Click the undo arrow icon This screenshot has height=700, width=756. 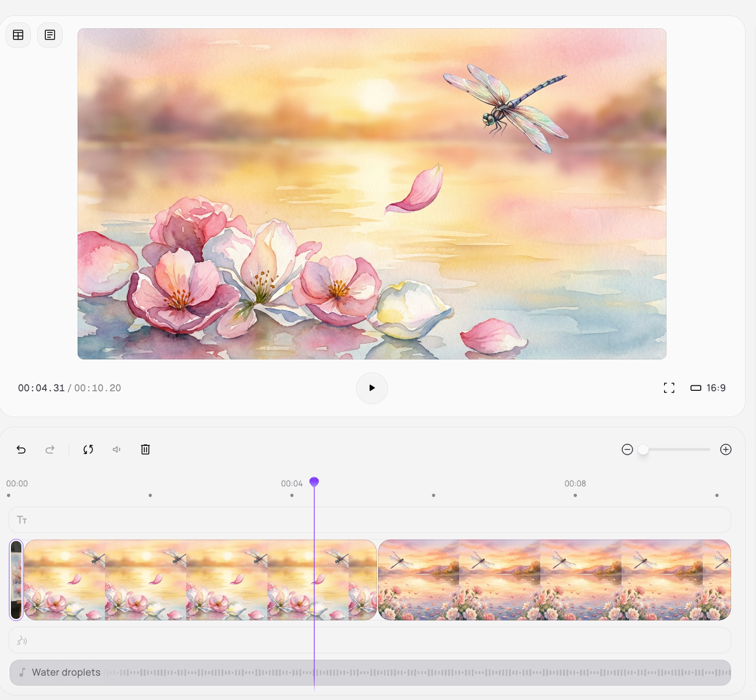point(21,449)
